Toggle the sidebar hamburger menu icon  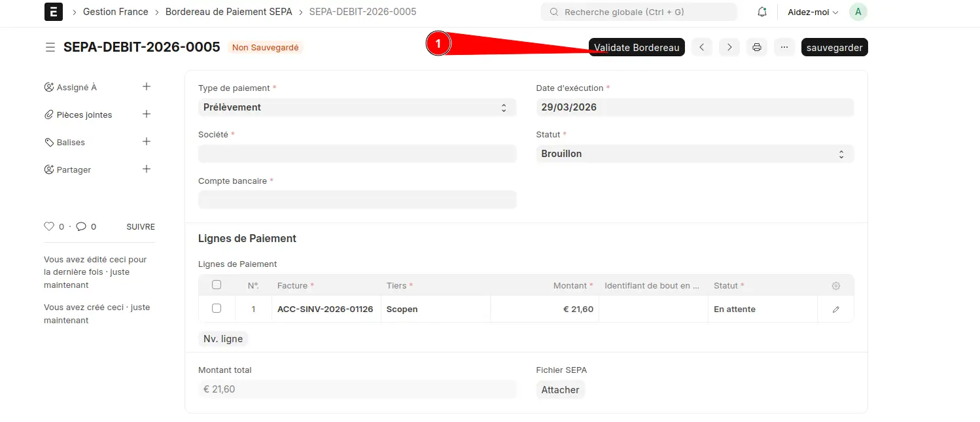50,47
